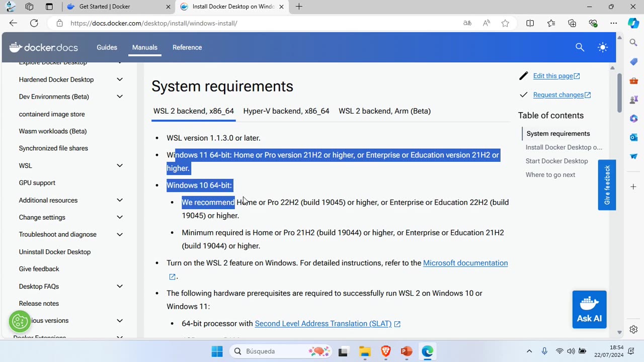The image size is (644, 362).
Task: Expand Hardened Docker Desktop section
Action: pyautogui.click(x=120, y=79)
